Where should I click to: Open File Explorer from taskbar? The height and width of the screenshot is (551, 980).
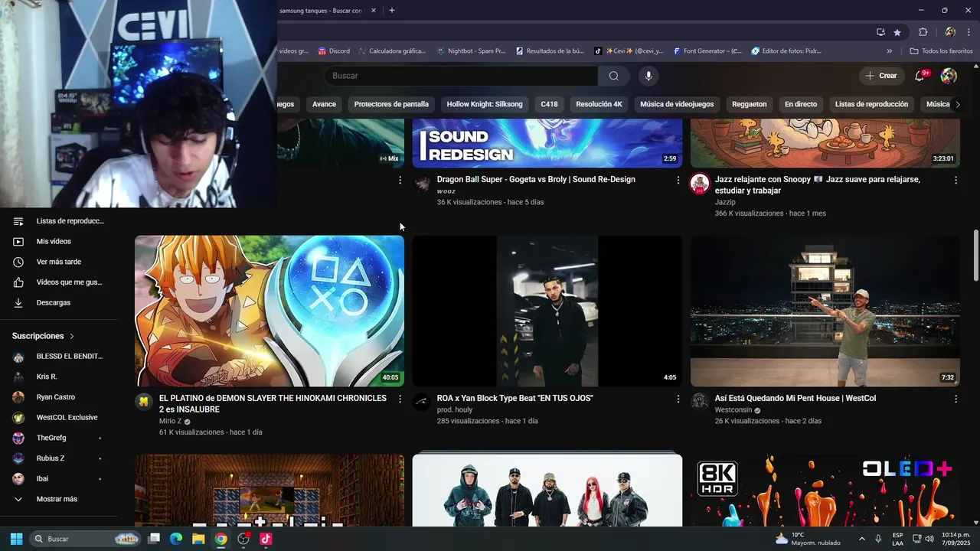(198, 539)
